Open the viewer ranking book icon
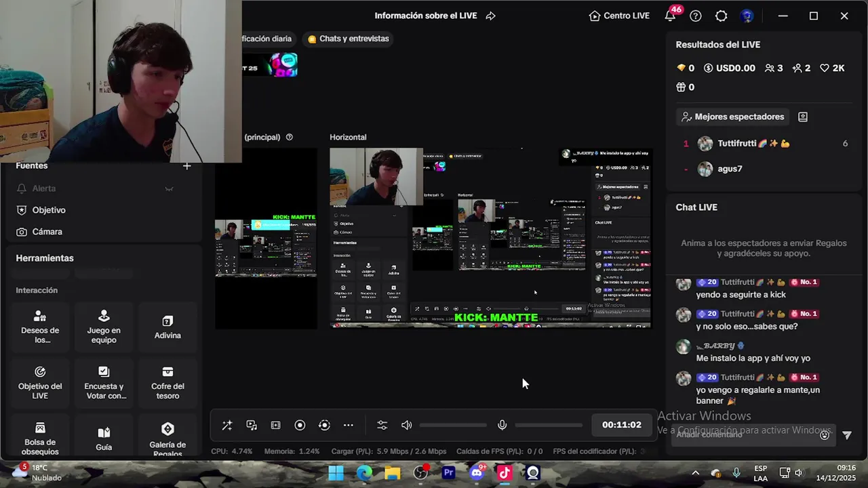868x488 pixels. (803, 117)
